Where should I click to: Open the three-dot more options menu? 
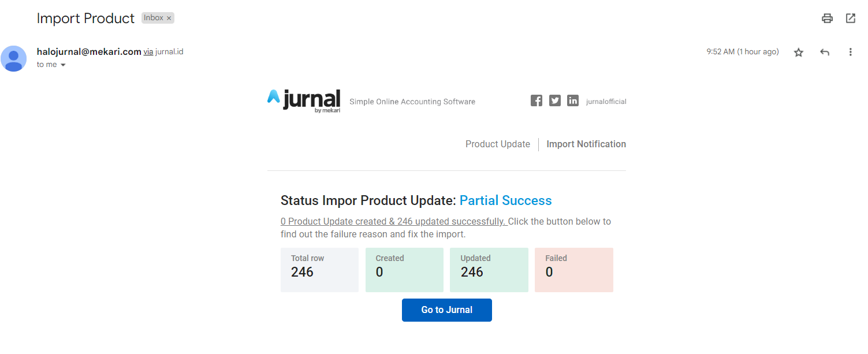[850, 53]
